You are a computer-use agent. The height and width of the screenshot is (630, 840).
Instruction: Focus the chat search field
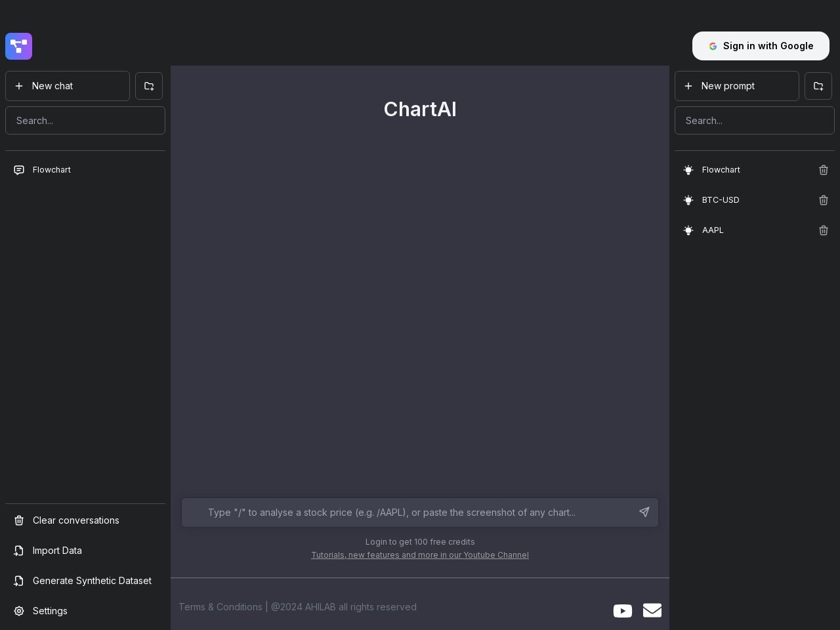[x=85, y=121]
